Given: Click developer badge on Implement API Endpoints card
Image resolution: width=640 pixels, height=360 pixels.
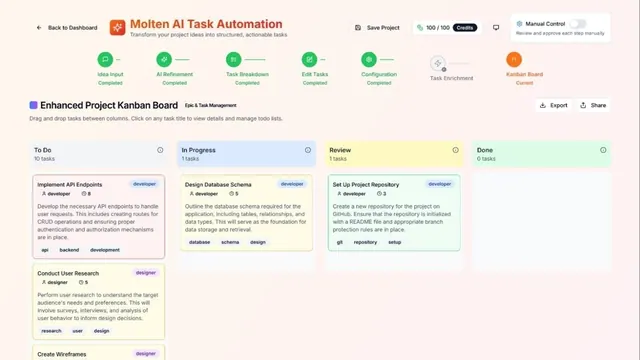Looking at the screenshot, I should 144,184.
